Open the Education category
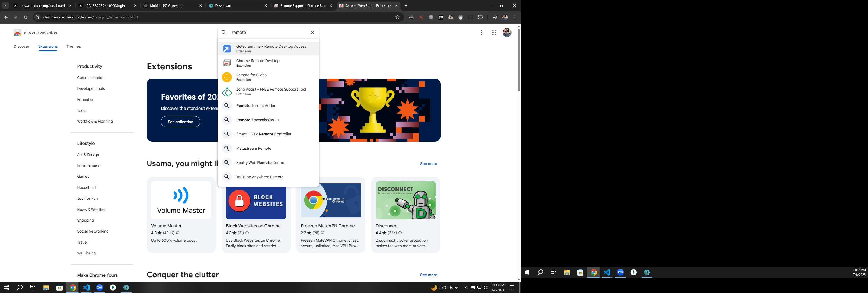The image size is (868, 293). (x=86, y=100)
